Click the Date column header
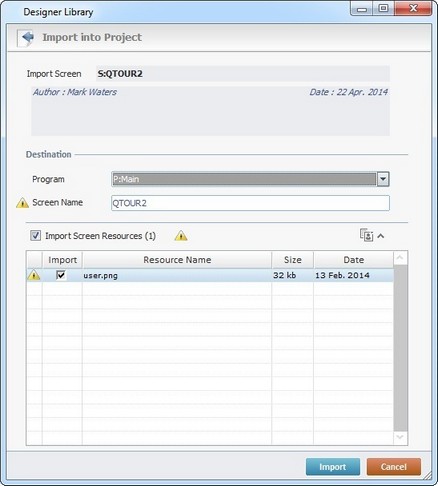 [x=354, y=260]
